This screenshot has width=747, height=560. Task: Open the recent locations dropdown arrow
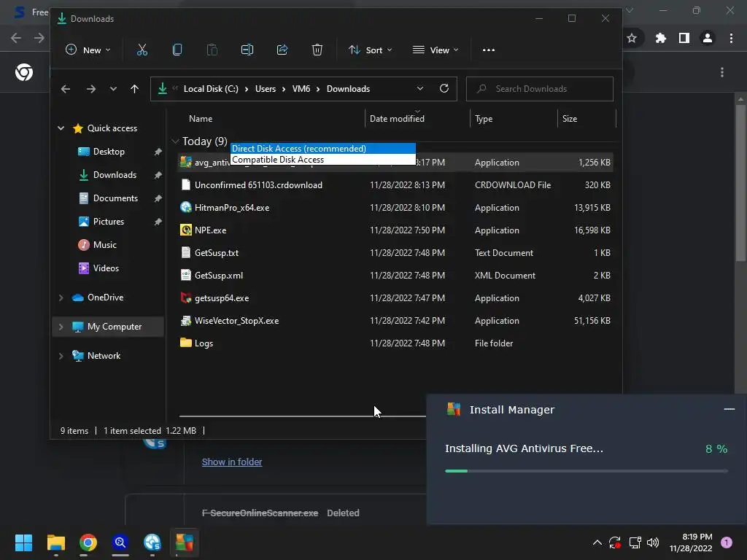click(x=113, y=89)
